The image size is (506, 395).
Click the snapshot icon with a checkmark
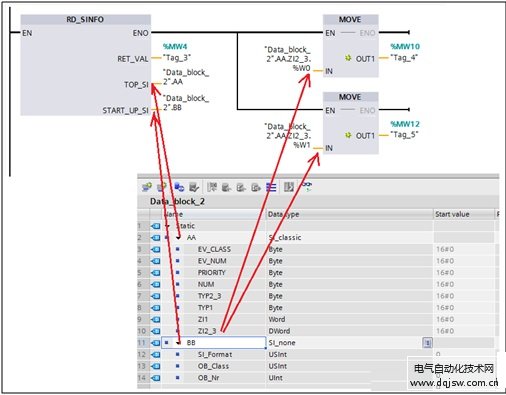coord(194,187)
